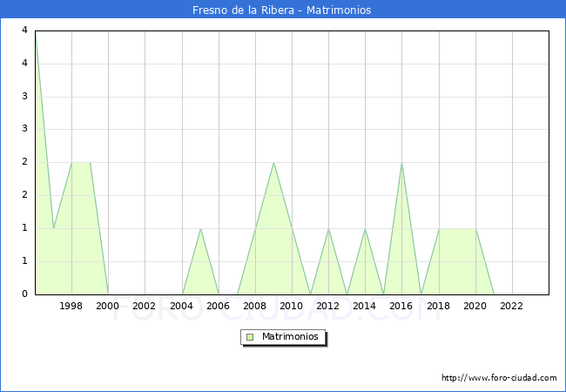Click the 2020 year label

pyautogui.click(x=475, y=306)
